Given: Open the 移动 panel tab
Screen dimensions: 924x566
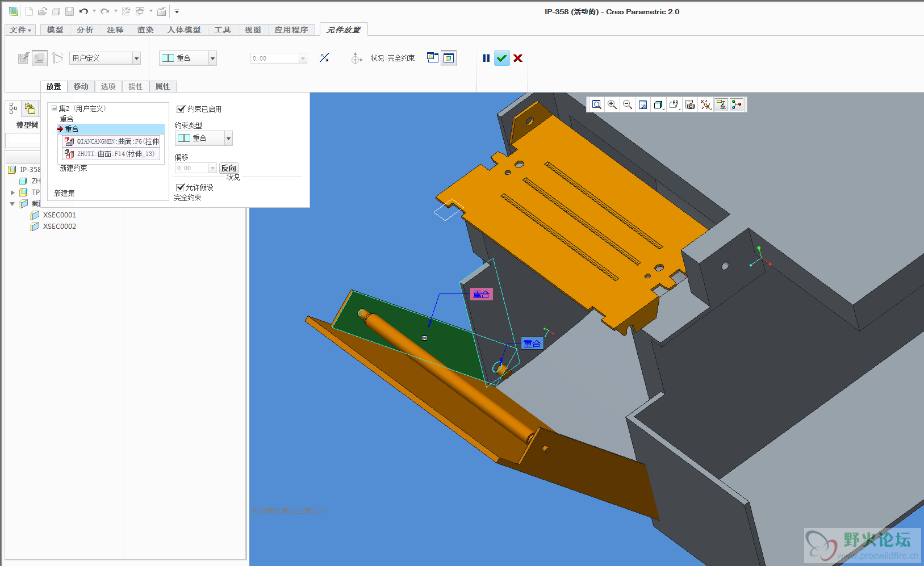Looking at the screenshot, I should (x=81, y=86).
